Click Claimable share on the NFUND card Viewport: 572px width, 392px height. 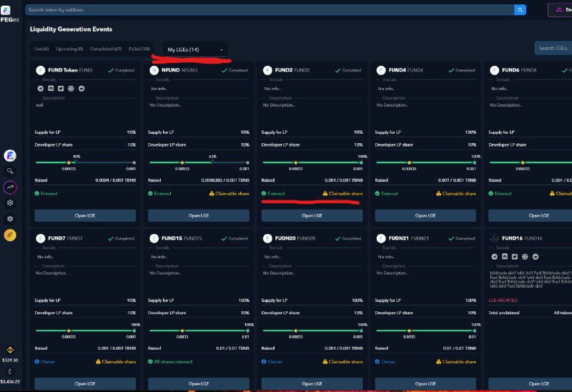pyautogui.click(x=230, y=193)
